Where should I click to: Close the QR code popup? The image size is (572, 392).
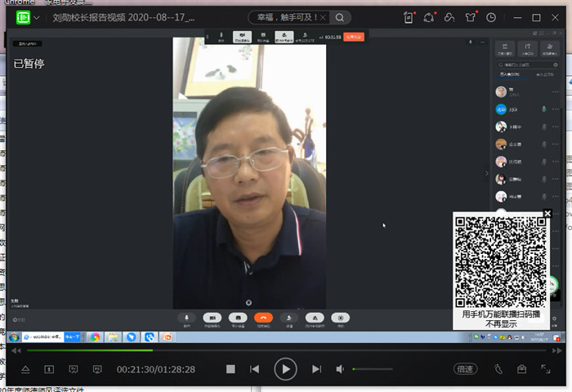pos(547,214)
